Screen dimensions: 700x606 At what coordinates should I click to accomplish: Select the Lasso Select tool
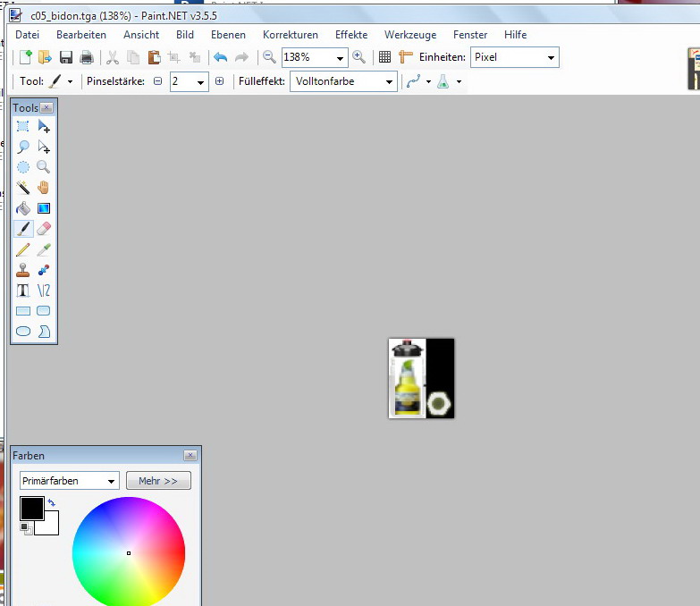[23, 147]
